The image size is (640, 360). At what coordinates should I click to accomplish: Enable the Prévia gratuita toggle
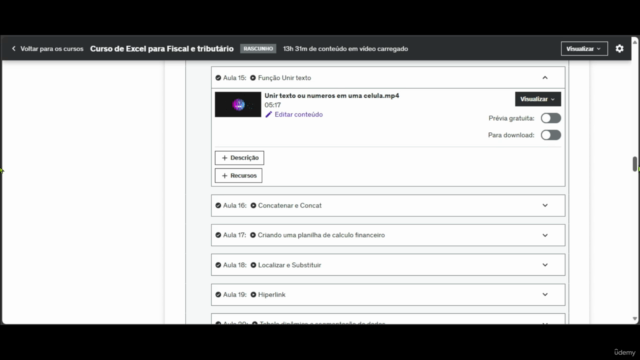click(551, 118)
